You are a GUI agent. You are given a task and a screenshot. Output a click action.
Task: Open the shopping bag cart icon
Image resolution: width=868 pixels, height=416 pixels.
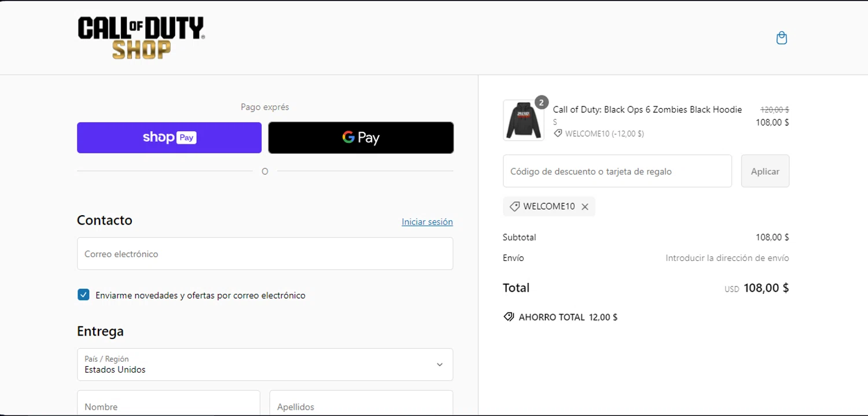coord(781,38)
